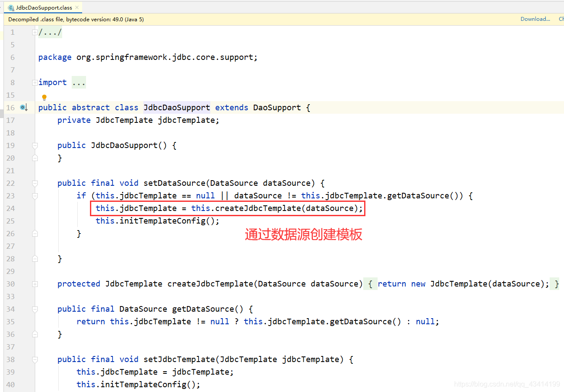This screenshot has width=564, height=392.
Task: Click the fold end marker on line 36
Action: 35,334
